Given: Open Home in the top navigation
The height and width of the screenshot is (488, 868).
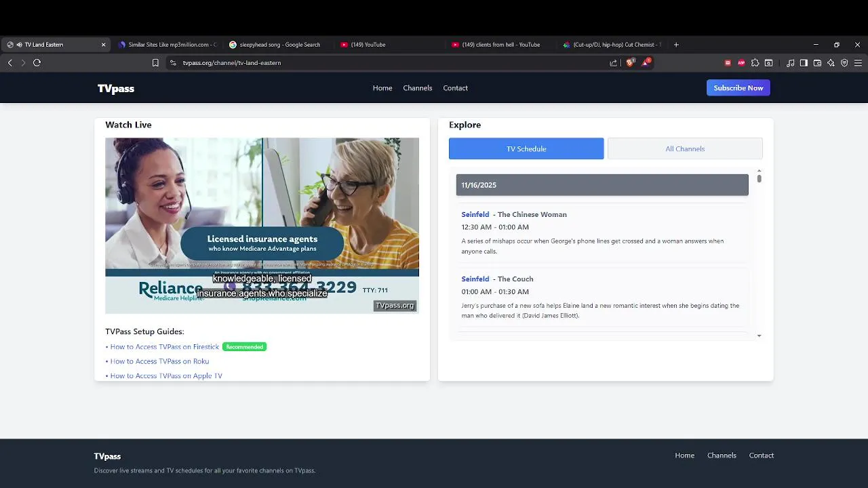Looking at the screenshot, I should pos(382,88).
